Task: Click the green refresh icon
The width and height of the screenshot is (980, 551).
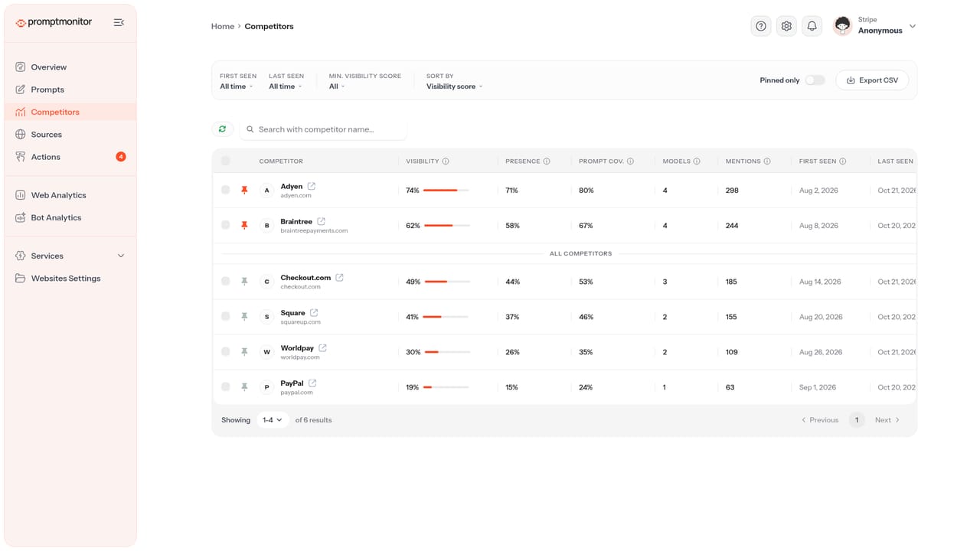Action: tap(222, 129)
